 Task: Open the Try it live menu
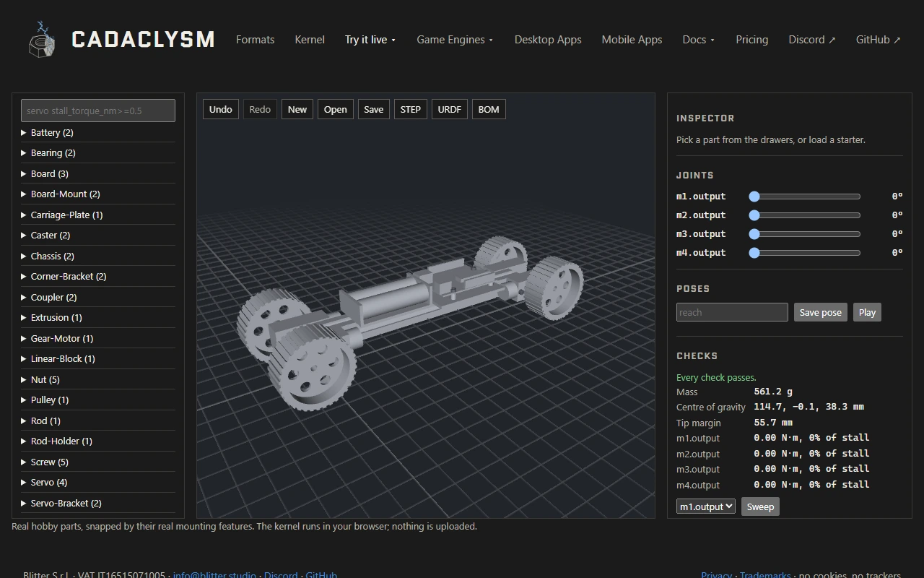tap(370, 40)
